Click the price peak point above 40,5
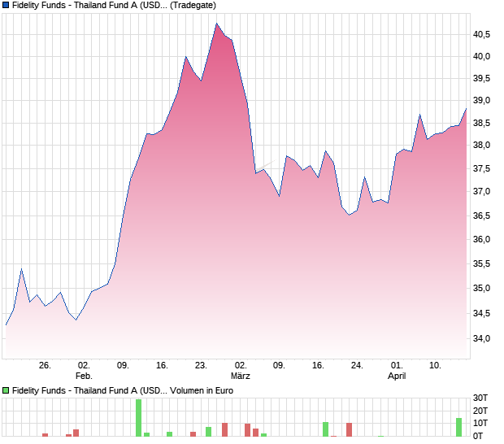 coord(217,24)
